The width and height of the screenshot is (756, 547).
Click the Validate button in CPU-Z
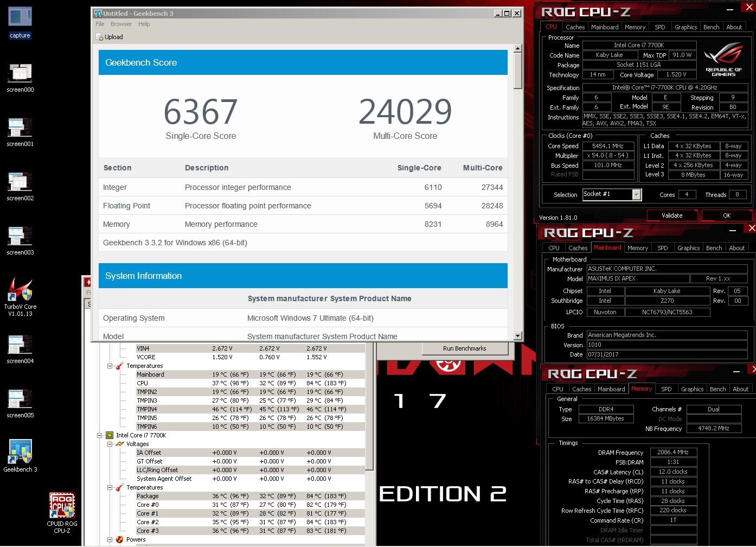pos(672,215)
